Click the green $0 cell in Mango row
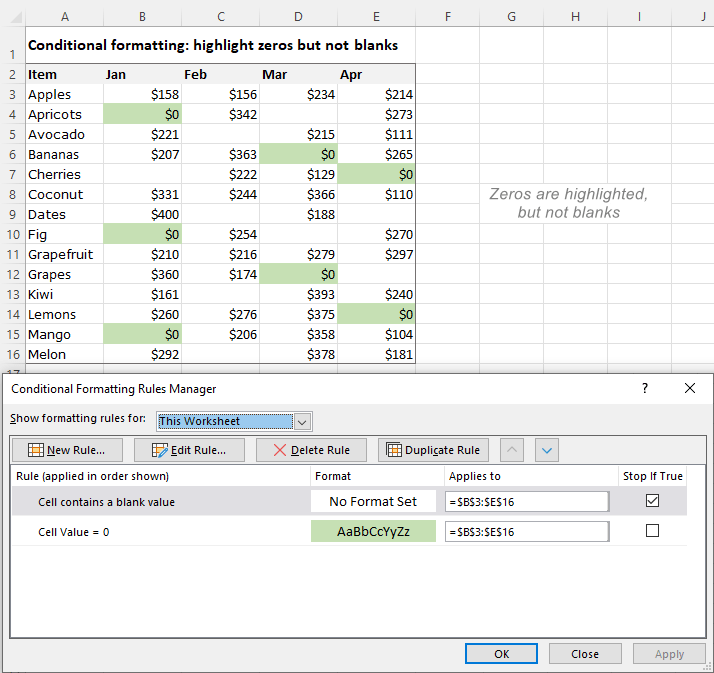 tap(143, 335)
